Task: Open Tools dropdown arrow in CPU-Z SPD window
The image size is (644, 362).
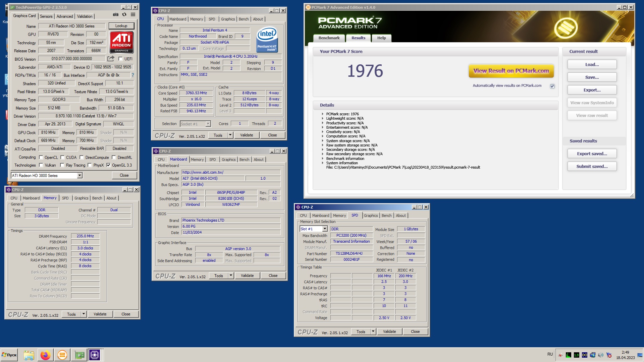Action: 373,331
